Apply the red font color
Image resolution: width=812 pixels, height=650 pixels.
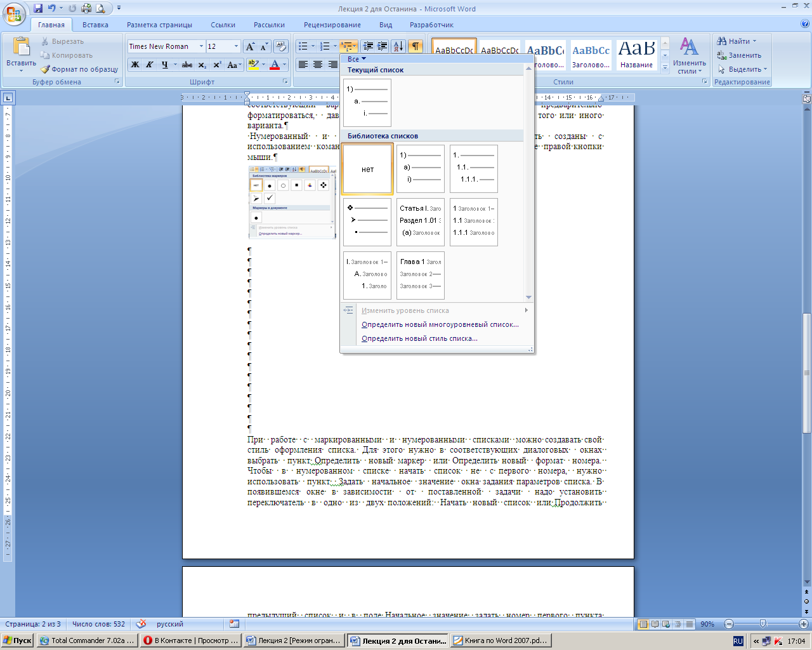tap(275, 65)
